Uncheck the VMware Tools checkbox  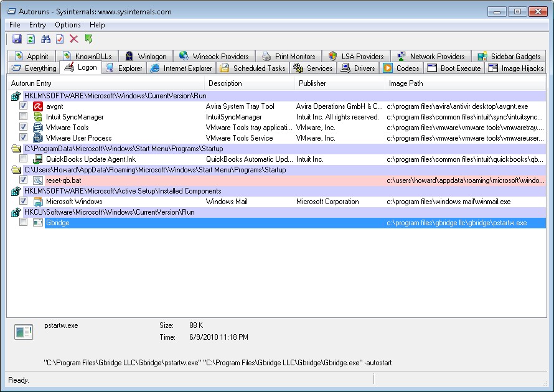(23, 127)
